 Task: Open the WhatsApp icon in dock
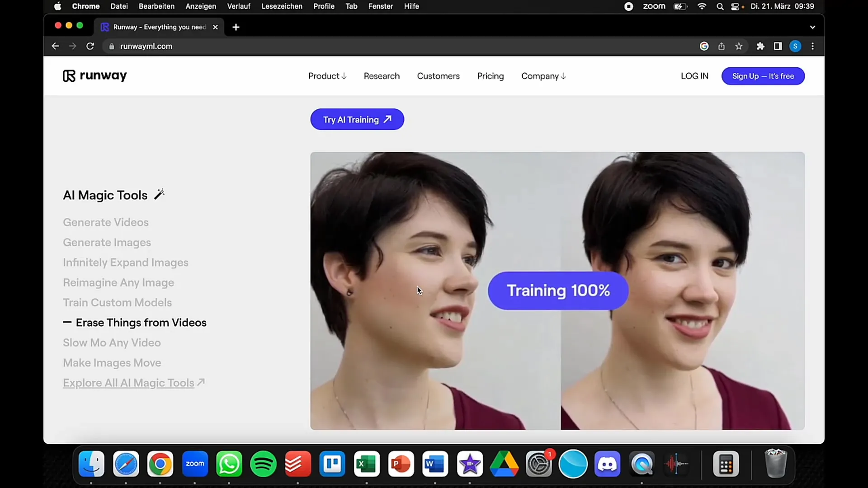pyautogui.click(x=230, y=464)
